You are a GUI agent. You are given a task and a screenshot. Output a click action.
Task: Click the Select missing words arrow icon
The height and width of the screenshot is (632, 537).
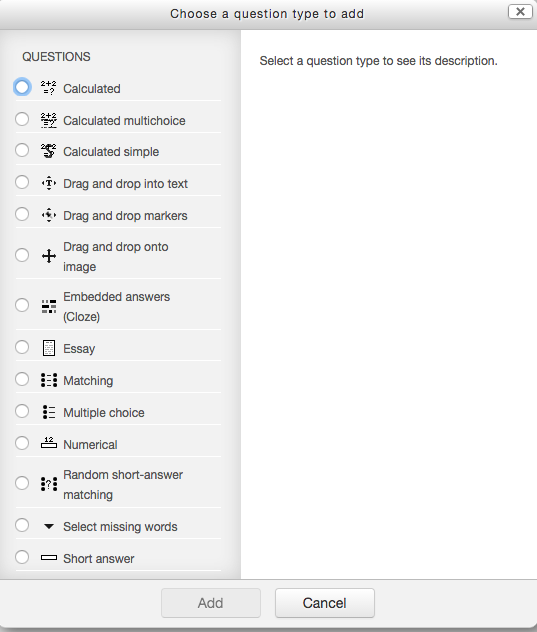coord(49,526)
